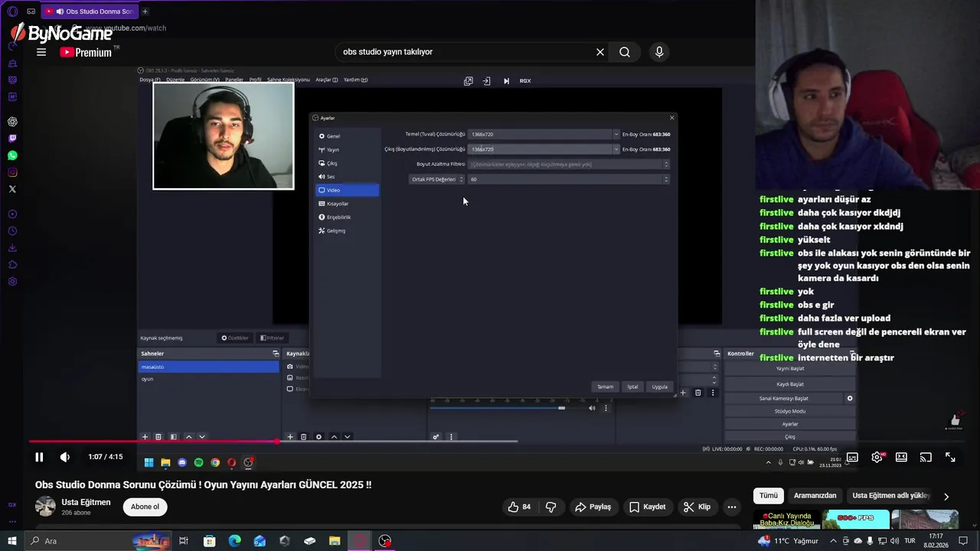Clear the YouTube search text
This screenshot has height=551, width=980.
click(600, 52)
